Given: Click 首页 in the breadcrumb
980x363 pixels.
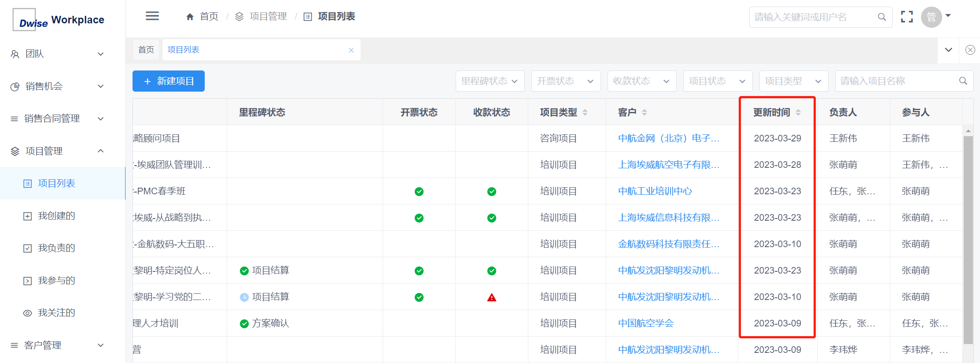Looking at the screenshot, I should [209, 17].
